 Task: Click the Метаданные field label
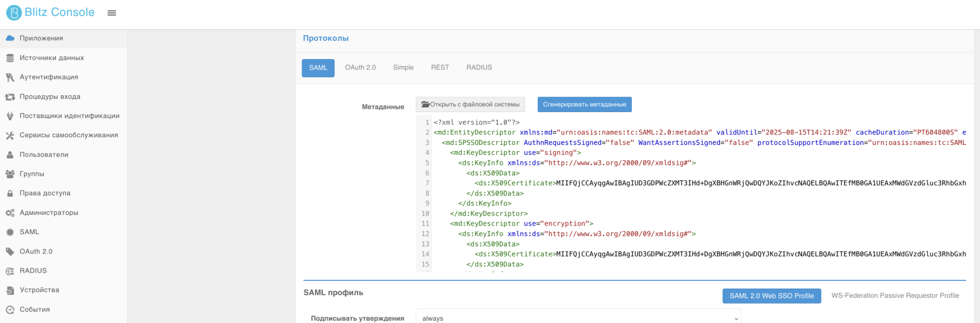383,107
